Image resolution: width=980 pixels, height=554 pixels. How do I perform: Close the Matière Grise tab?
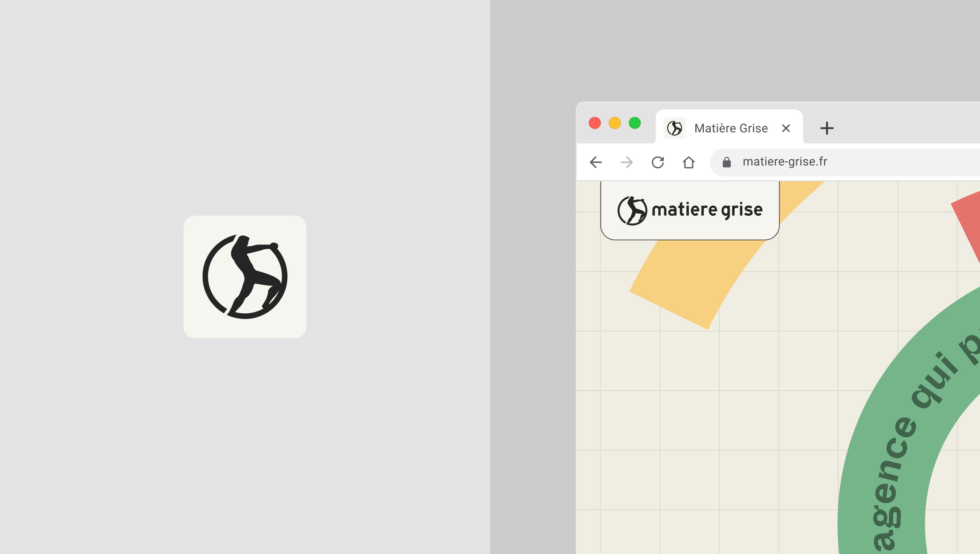click(x=786, y=128)
